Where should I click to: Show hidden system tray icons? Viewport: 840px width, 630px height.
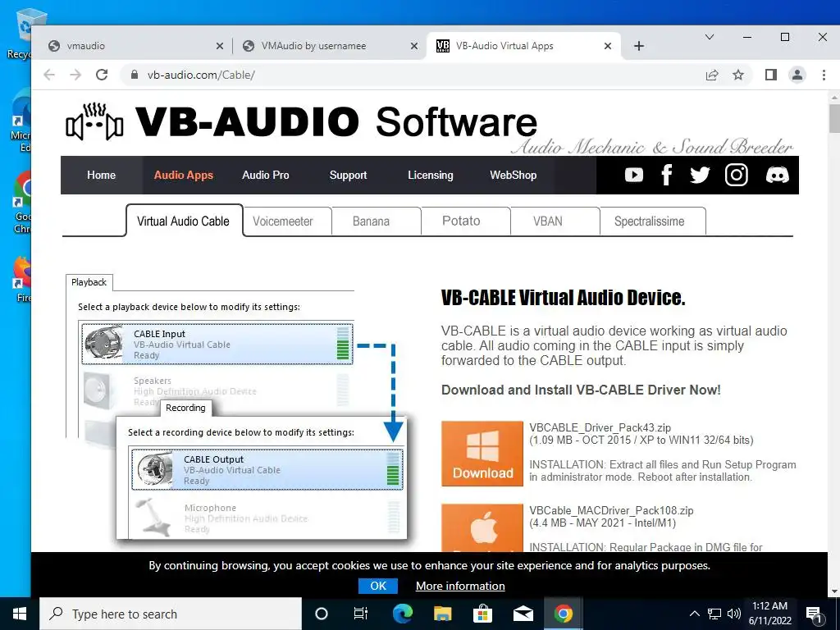694,614
